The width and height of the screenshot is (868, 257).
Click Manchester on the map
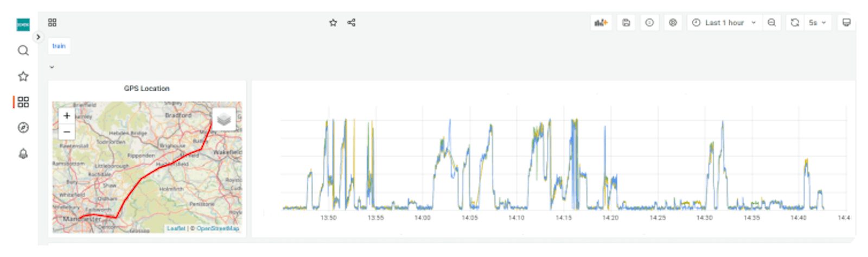click(81, 219)
